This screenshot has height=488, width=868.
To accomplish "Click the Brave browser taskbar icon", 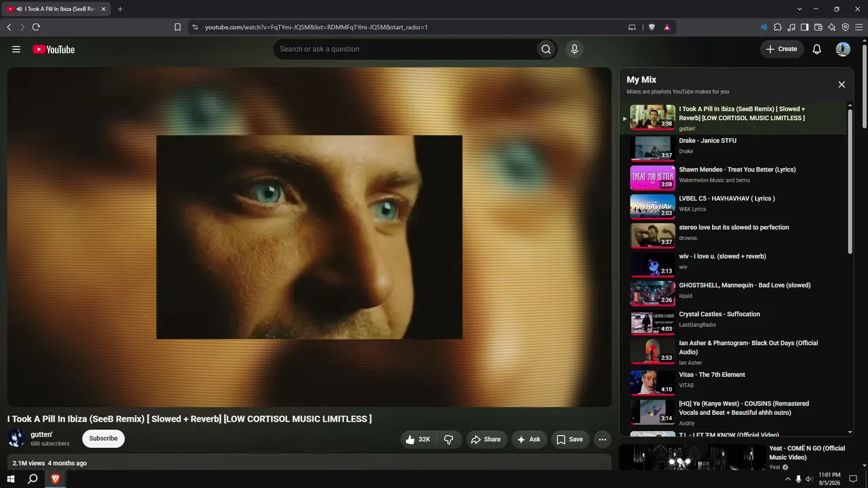I will (x=56, y=479).
